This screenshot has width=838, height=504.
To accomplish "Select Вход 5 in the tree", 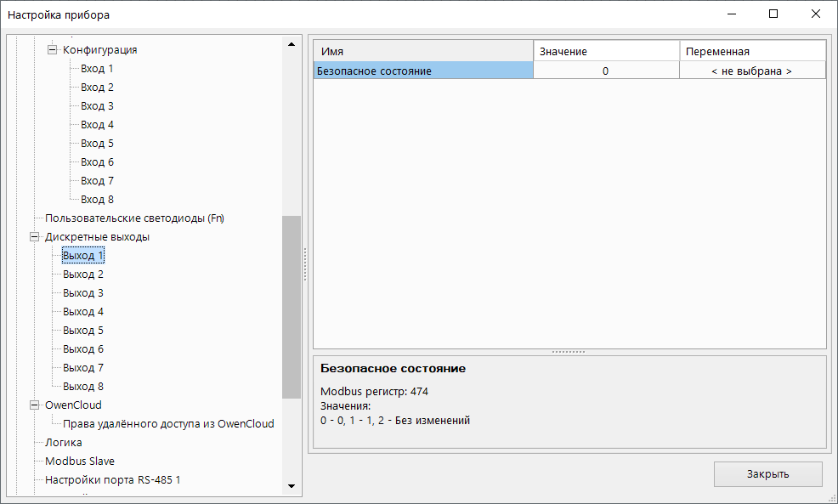I will pos(97,144).
